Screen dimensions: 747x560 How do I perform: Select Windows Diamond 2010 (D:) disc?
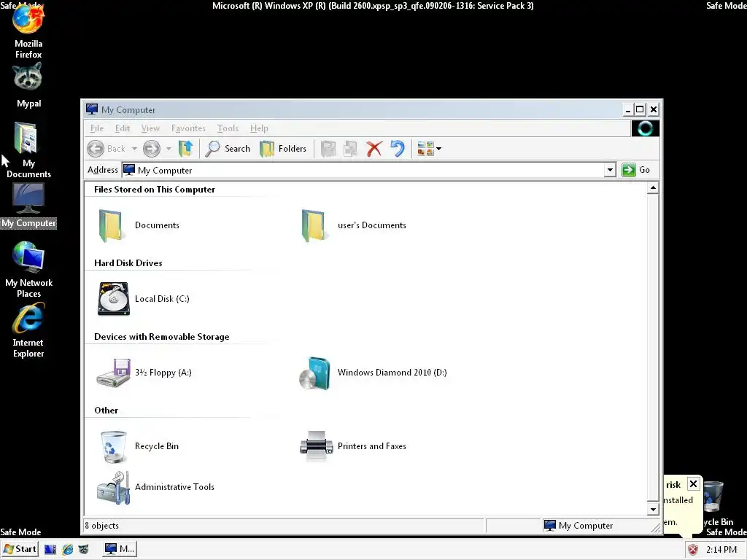tap(373, 373)
